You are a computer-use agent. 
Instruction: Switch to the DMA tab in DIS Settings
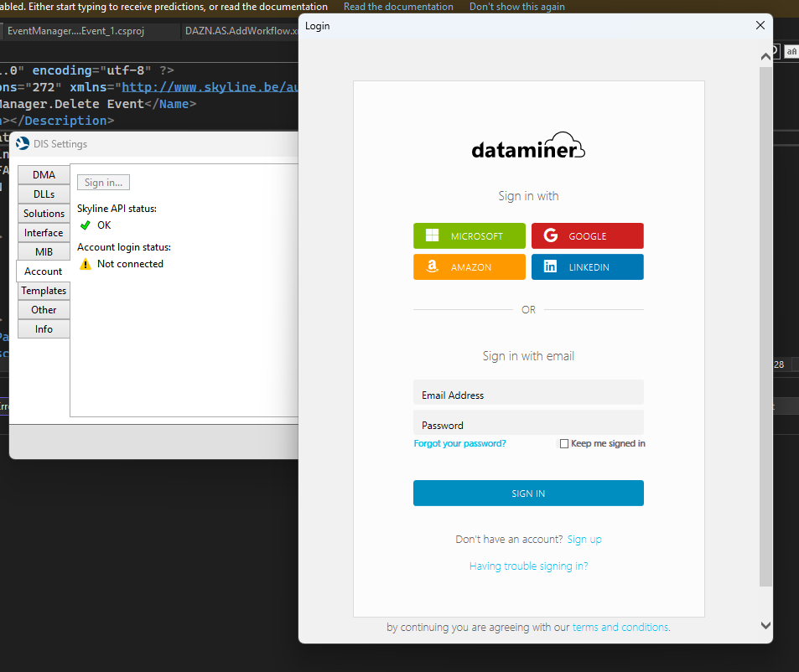click(44, 174)
